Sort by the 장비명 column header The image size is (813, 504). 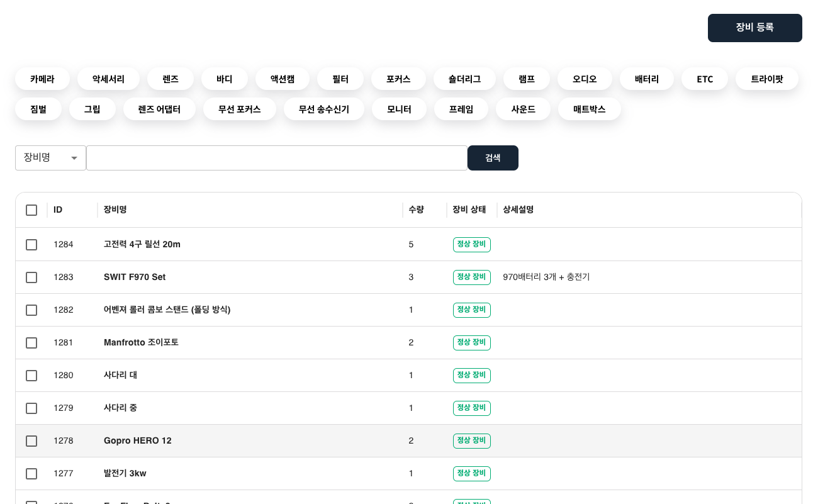pyautogui.click(x=115, y=210)
